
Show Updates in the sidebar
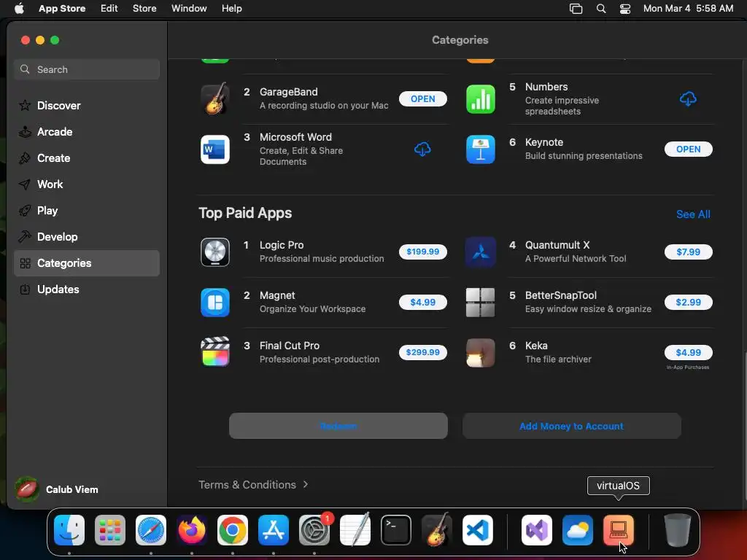coord(87,289)
